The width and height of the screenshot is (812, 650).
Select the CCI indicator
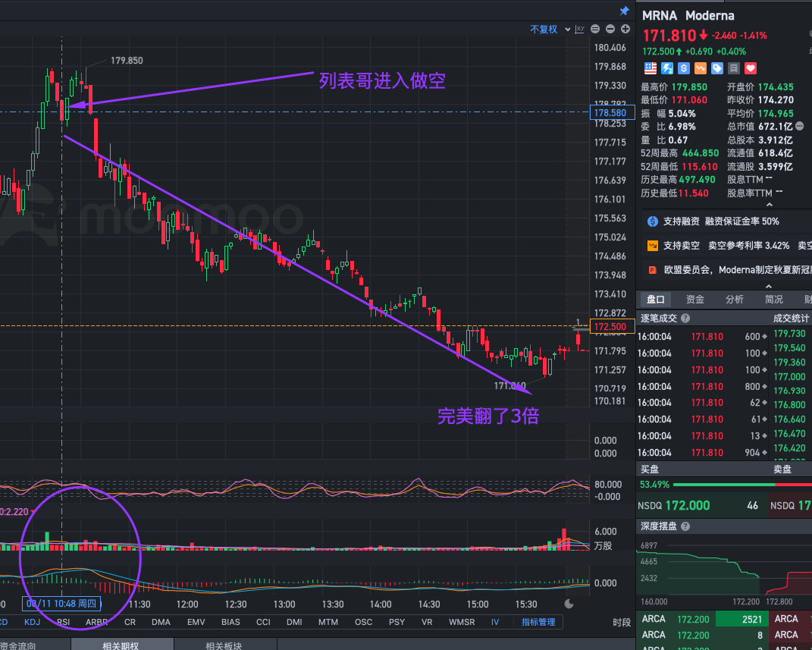click(263, 621)
